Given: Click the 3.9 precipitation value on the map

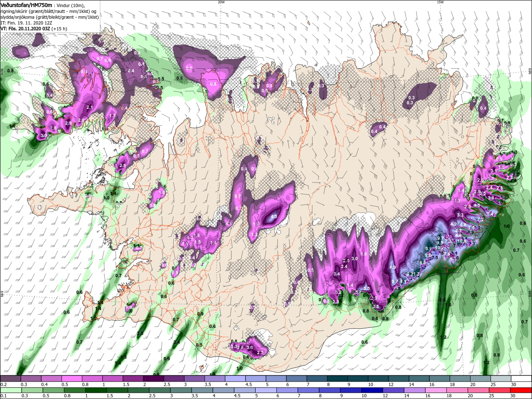Looking at the screenshot, I should click(43, 135).
